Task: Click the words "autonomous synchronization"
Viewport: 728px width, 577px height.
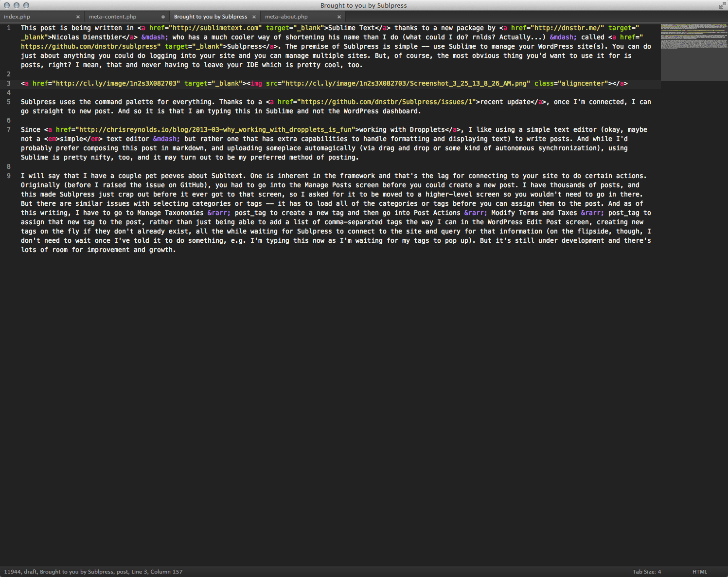Action: [x=546, y=148]
